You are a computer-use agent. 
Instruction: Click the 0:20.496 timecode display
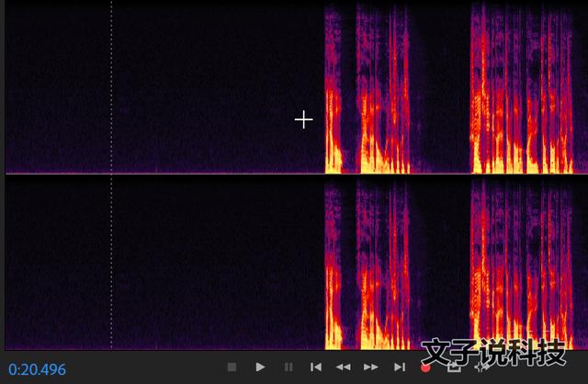[37, 369]
